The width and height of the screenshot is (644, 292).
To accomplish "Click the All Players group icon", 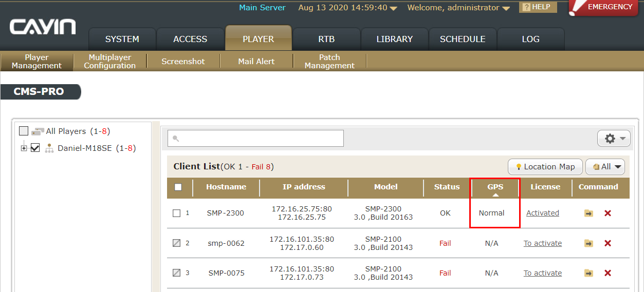I will (x=38, y=131).
